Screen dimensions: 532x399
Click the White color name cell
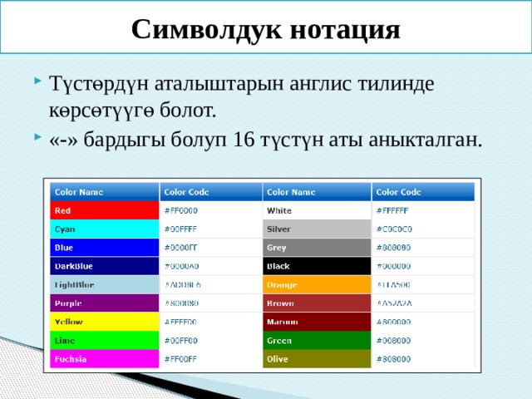tap(317, 210)
